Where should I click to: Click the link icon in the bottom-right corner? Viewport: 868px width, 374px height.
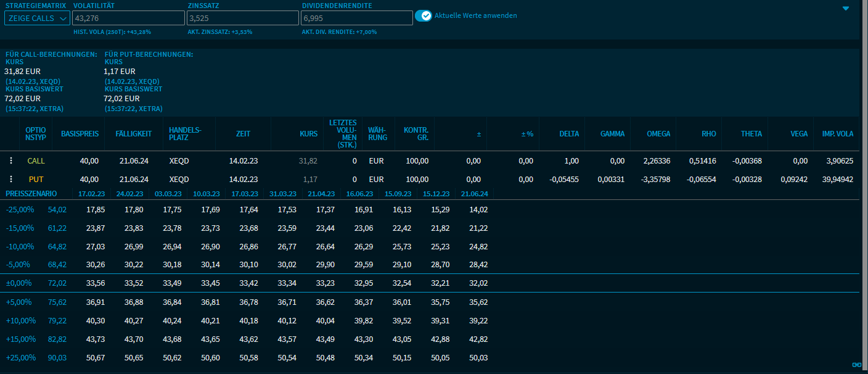click(x=856, y=365)
